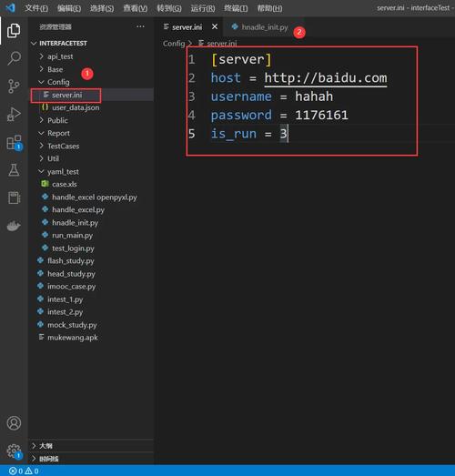
Task: Open the http://baidu.com link in editor
Action: coord(326,78)
